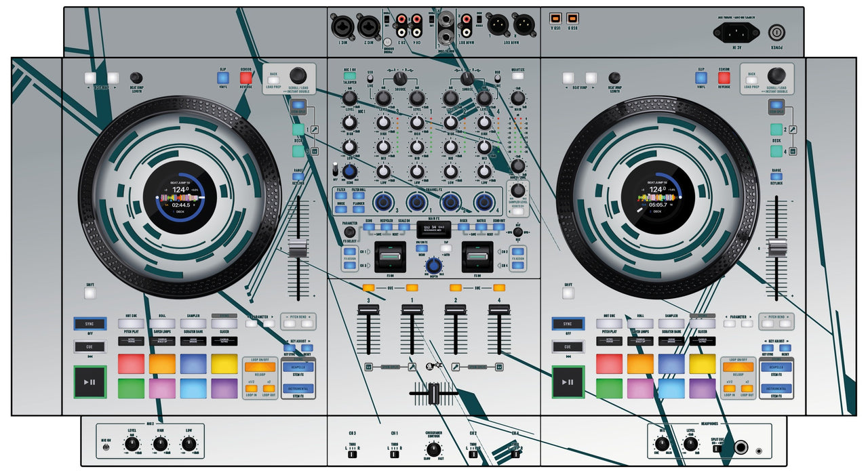The image size is (868, 473).
Task: Click the left FX ON paddle
Action: (391, 257)
